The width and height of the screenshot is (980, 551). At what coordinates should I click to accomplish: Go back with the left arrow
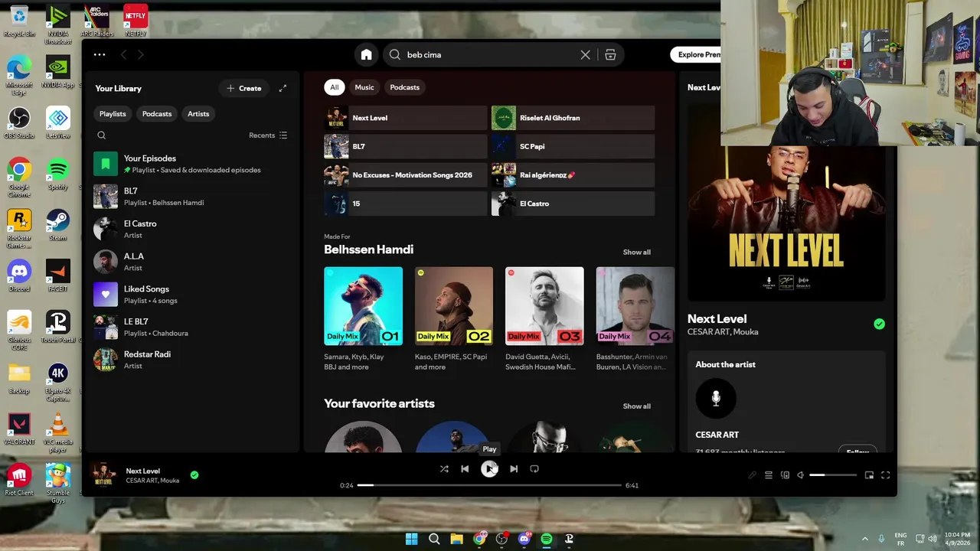click(x=123, y=54)
